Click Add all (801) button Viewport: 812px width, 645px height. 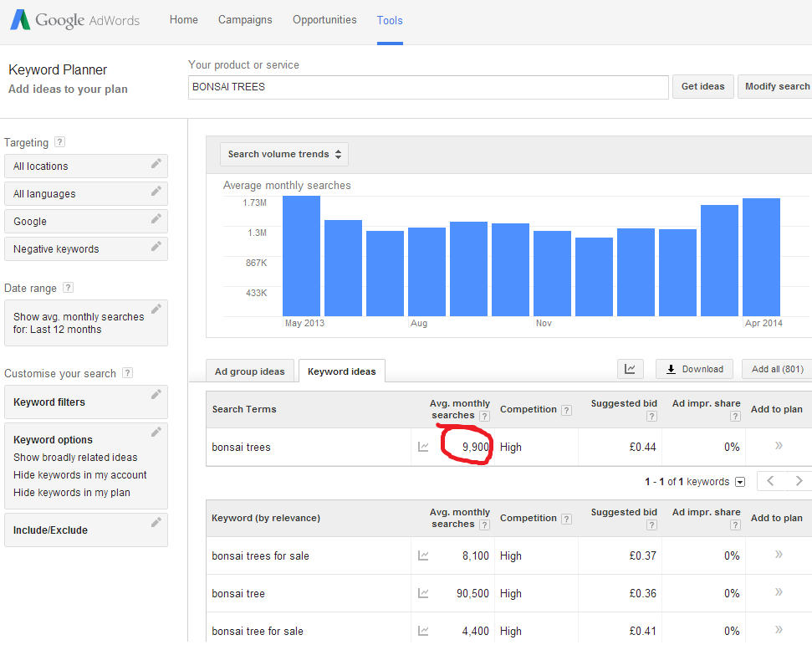point(778,369)
